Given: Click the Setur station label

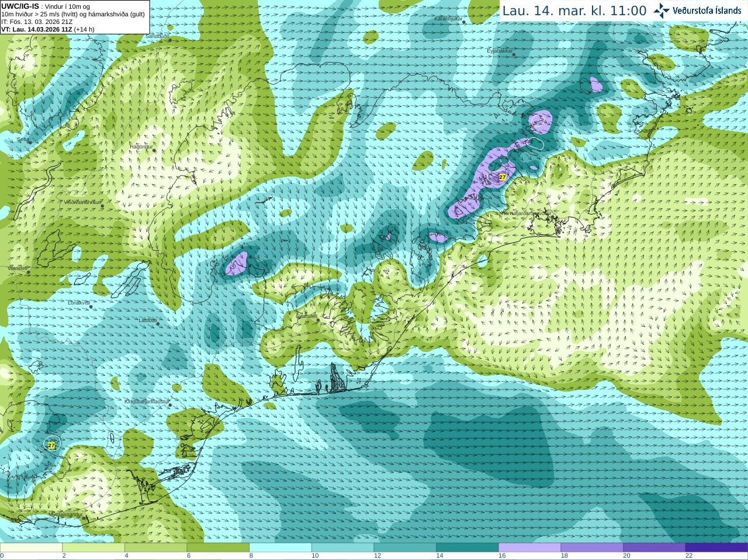Looking at the screenshot, I should [x=23, y=140].
